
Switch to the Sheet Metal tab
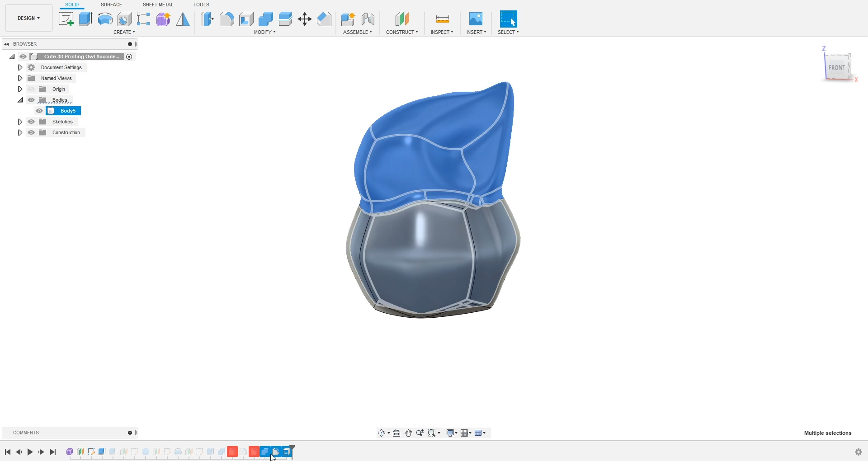158,5
